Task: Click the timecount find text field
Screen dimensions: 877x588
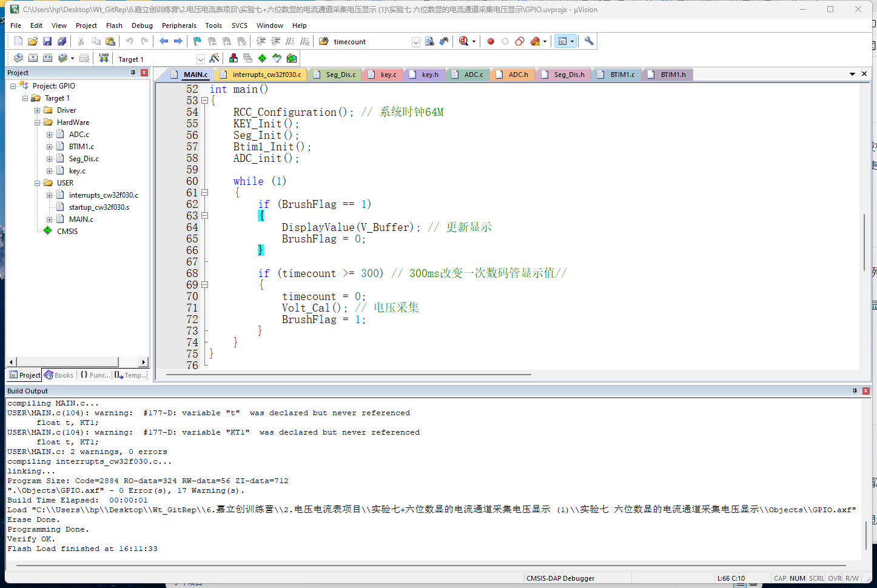Action: coord(371,42)
